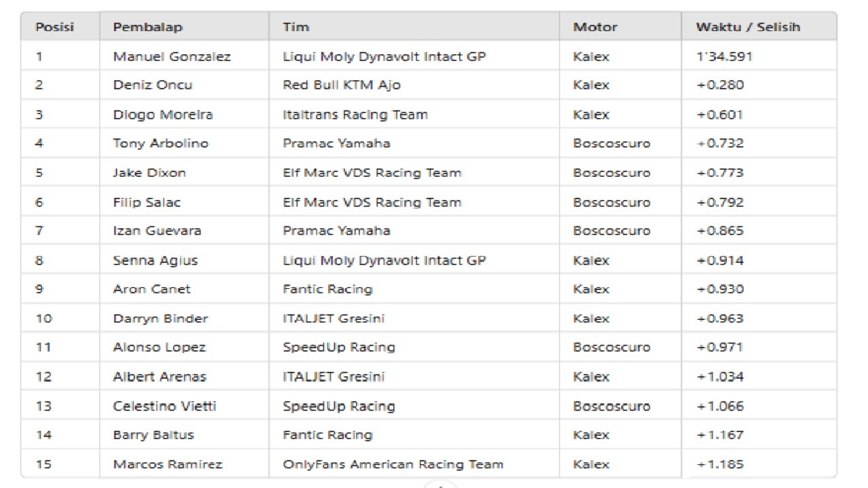Select the Manuel Gonzalez rider name
The width and height of the screenshot is (868, 488).
tap(172, 57)
